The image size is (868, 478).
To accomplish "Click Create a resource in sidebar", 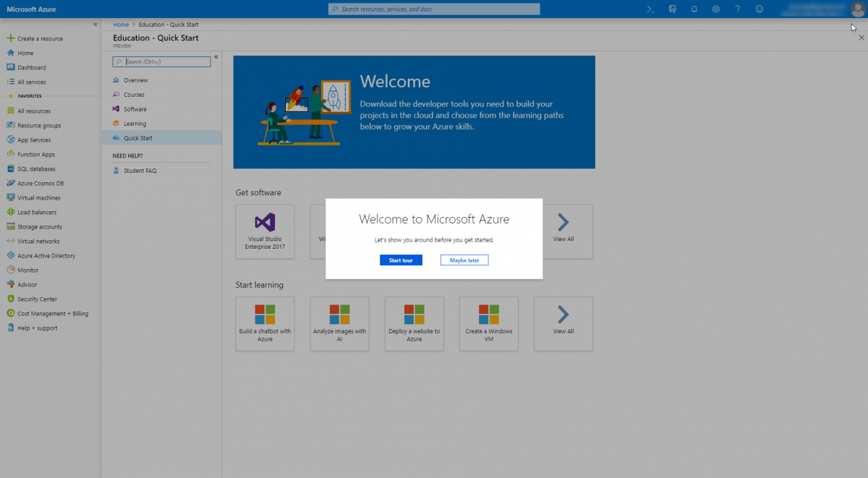I will pyautogui.click(x=40, y=38).
